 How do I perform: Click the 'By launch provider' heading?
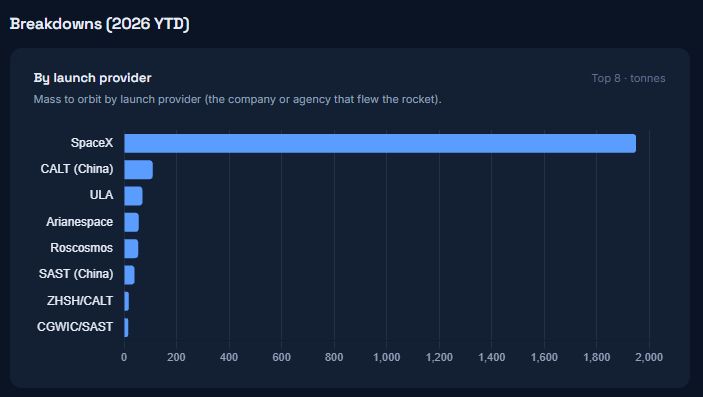pos(92,78)
